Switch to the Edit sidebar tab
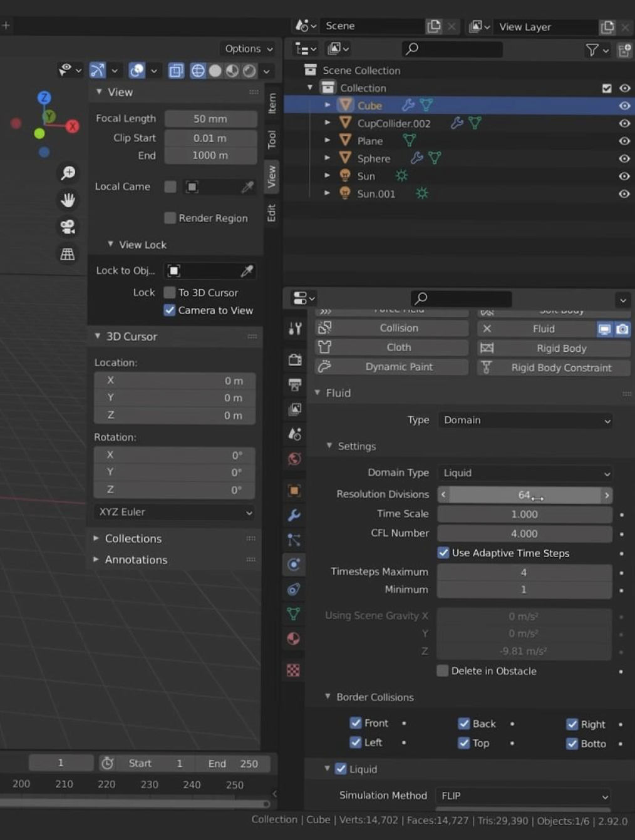 coord(272,213)
